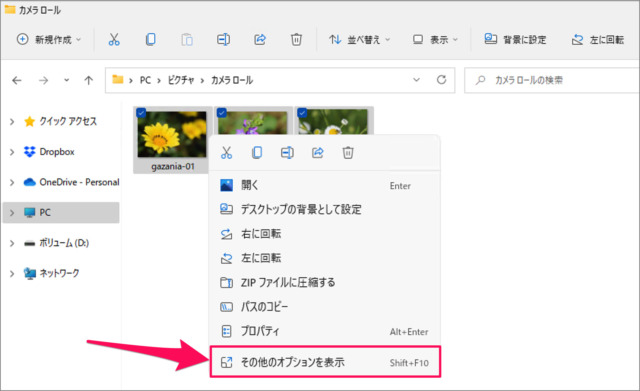
Task: Click ピクチャ in address bar breadcrumb
Action: tap(181, 80)
